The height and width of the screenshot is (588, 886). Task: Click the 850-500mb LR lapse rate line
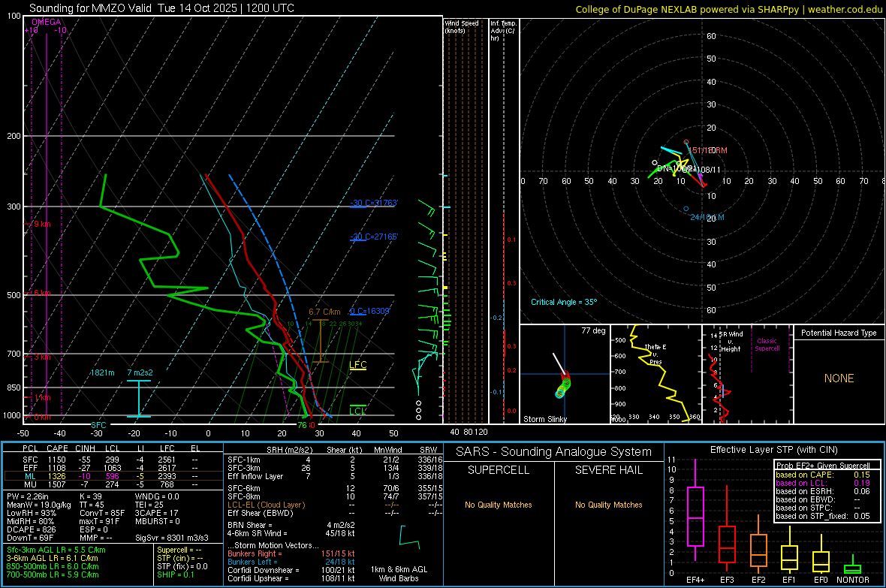coord(53,566)
